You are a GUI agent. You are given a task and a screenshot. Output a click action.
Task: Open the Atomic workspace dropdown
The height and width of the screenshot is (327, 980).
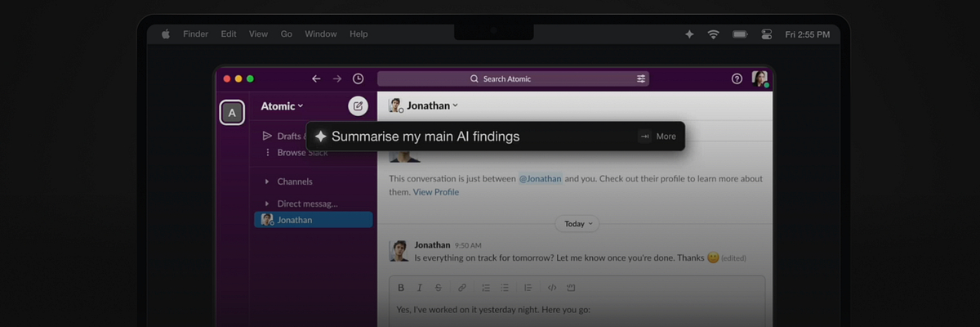[282, 105]
